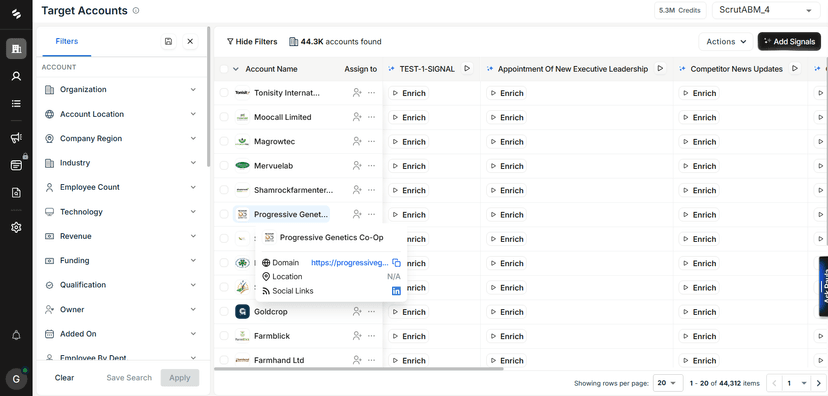
Task: Assign owner icon for Tonisity row
Action: [x=357, y=92]
